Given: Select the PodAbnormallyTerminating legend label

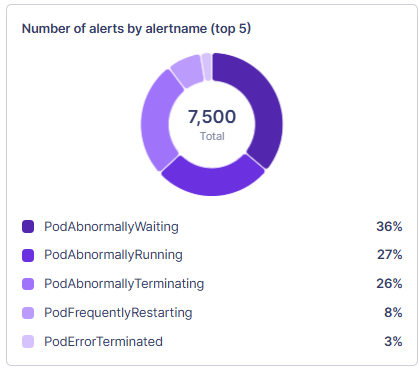Looking at the screenshot, I should point(124,284).
